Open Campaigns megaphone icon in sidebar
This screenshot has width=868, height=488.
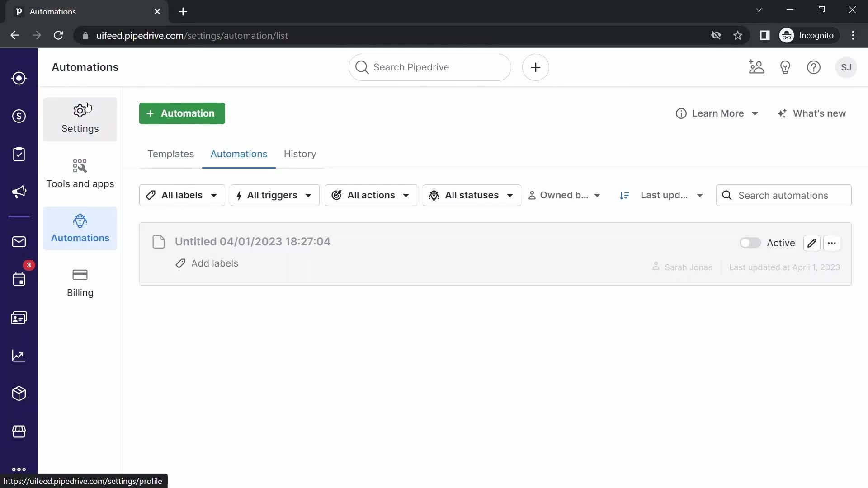pos(19,192)
